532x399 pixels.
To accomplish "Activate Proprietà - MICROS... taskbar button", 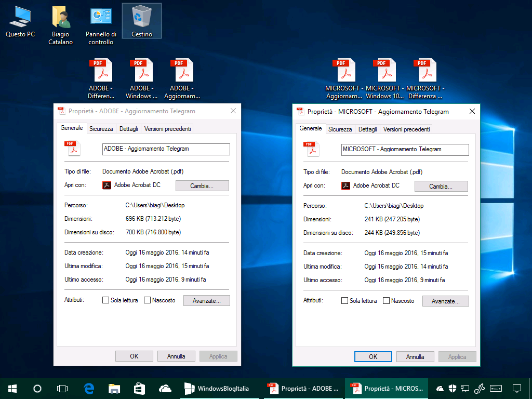I will pos(387,389).
